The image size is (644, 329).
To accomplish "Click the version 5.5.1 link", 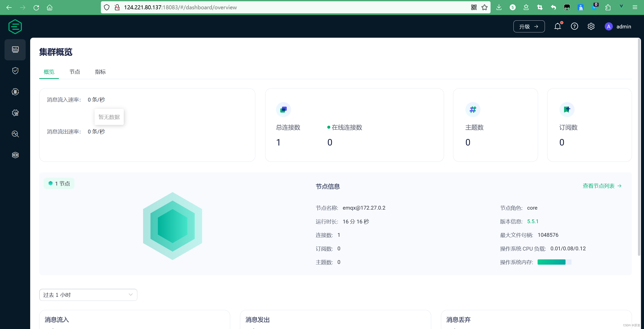I will pos(533,221).
